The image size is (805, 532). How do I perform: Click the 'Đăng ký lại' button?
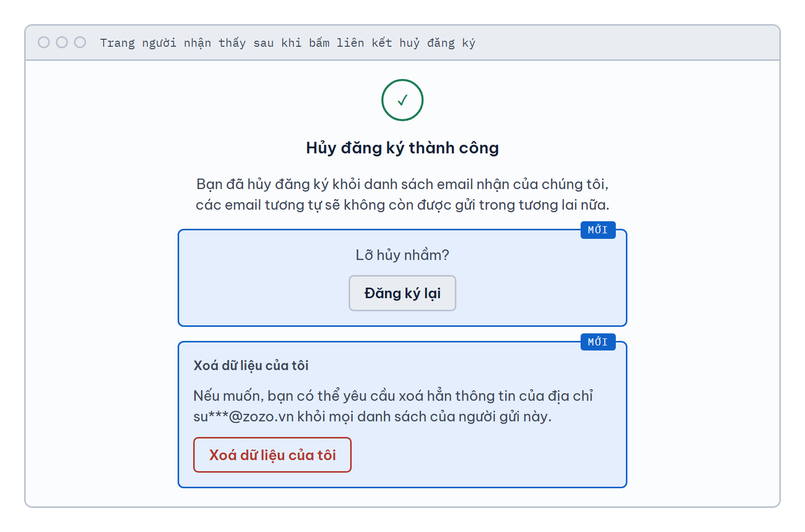coord(403,293)
